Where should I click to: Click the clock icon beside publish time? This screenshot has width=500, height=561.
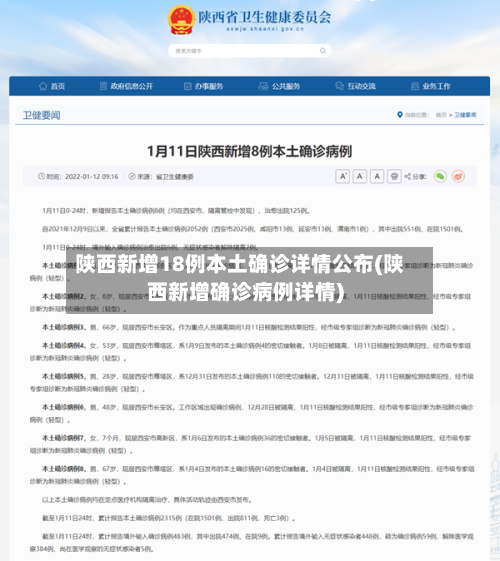(41, 176)
